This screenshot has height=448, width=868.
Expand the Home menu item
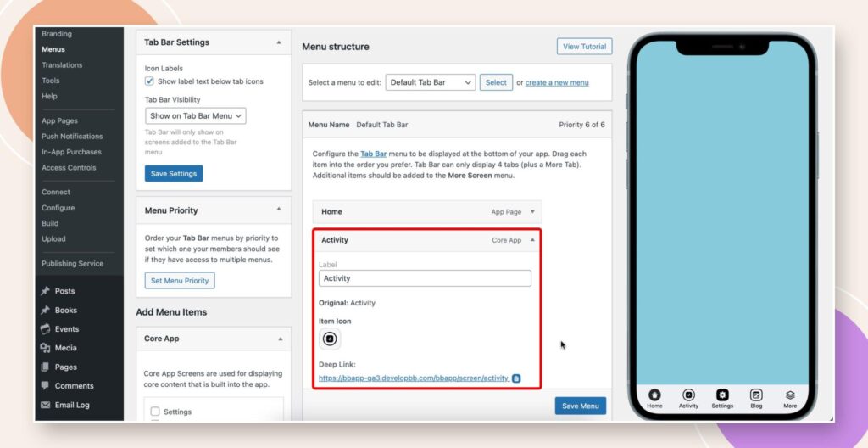click(x=532, y=211)
